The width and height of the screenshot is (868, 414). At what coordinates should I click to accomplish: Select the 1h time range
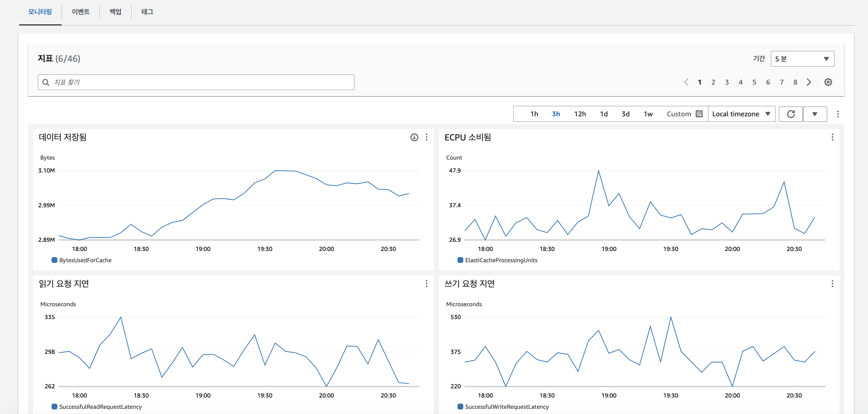point(534,114)
